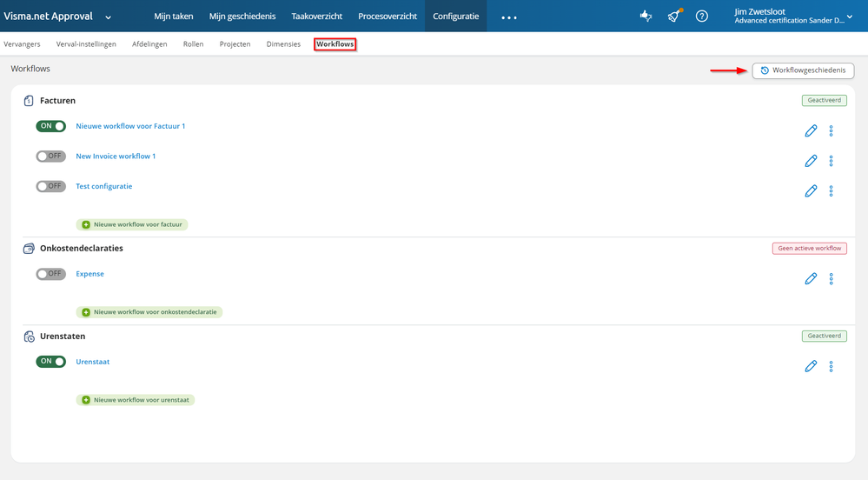Screen dimensions: 868x480
Task: Click the Visma.net Approval title
Action: 48,16
